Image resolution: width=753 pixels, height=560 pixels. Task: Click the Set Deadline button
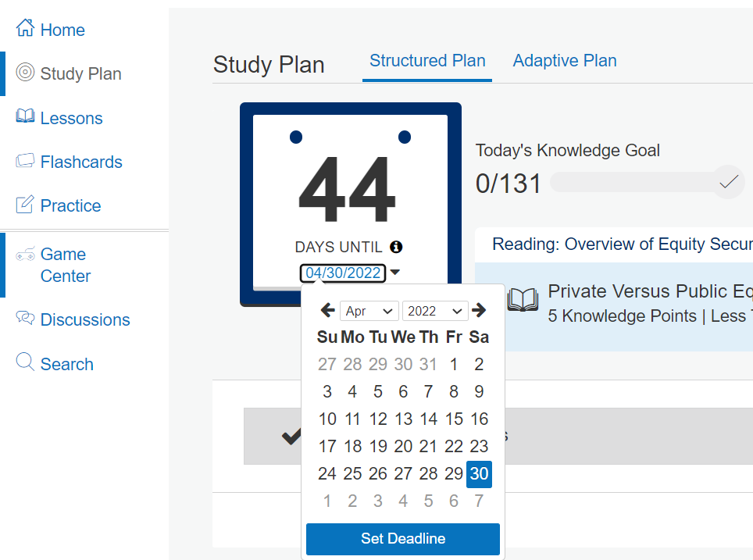pyautogui.click(x=403, y=539)
